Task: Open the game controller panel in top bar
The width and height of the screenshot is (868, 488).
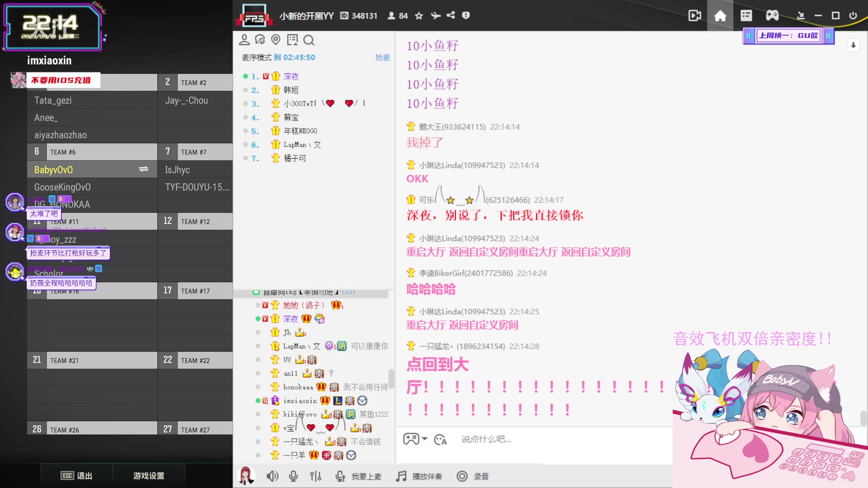Action: 772,16
